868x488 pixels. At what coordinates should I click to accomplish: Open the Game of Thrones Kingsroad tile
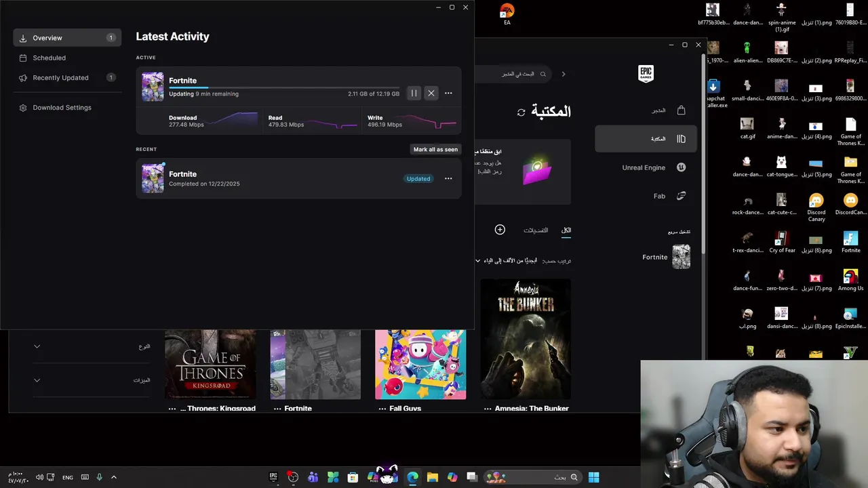[210, 365]
